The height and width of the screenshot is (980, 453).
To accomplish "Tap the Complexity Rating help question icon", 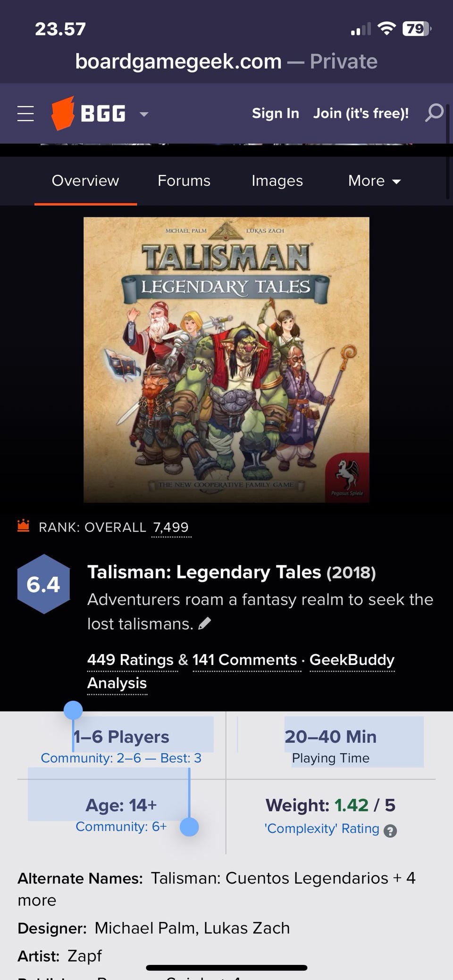I will point(390,831).
